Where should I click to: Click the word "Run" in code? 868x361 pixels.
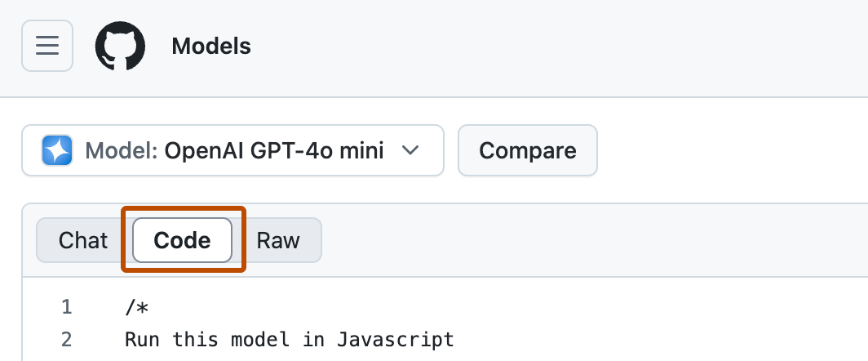(143, 338)
